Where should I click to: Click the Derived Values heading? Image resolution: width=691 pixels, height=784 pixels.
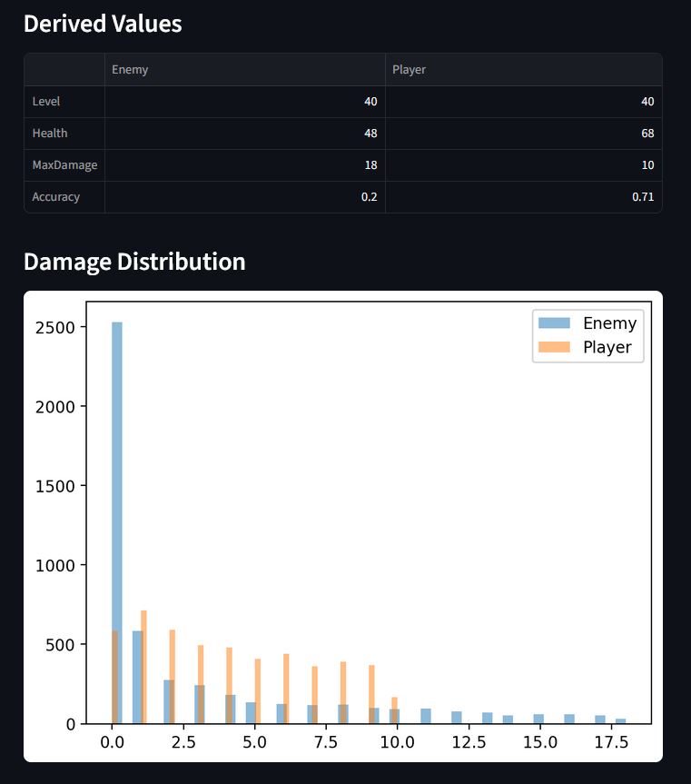(x=103, y=25)
